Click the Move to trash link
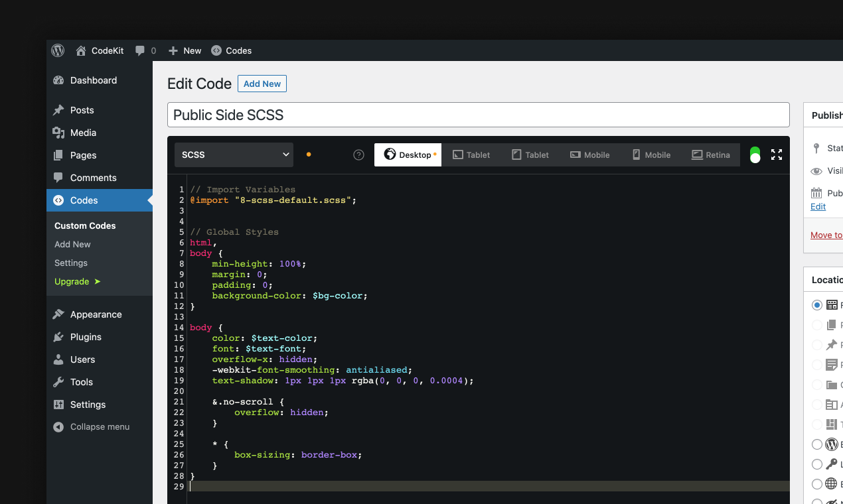This screenshot has width=843, height=504. click(827, 235)
